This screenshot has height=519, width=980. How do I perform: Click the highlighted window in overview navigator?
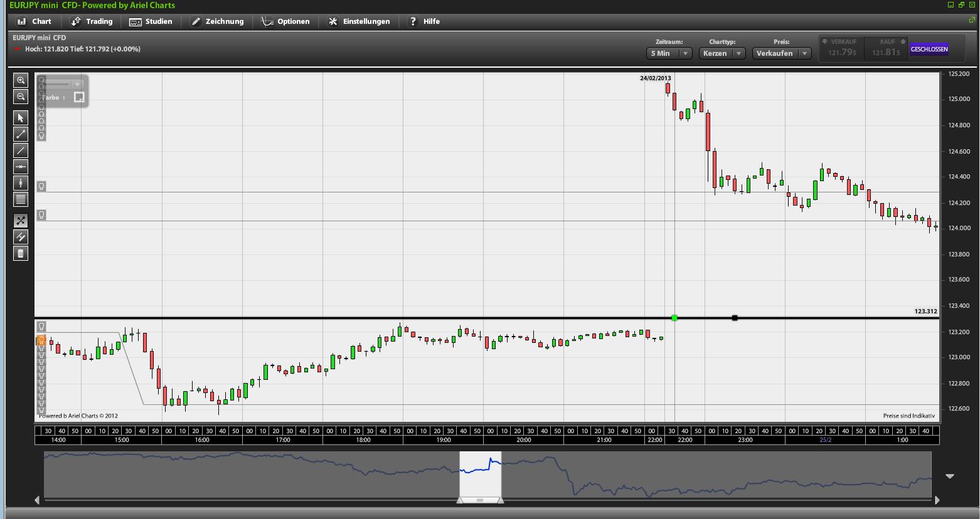[x=481, y=474]
